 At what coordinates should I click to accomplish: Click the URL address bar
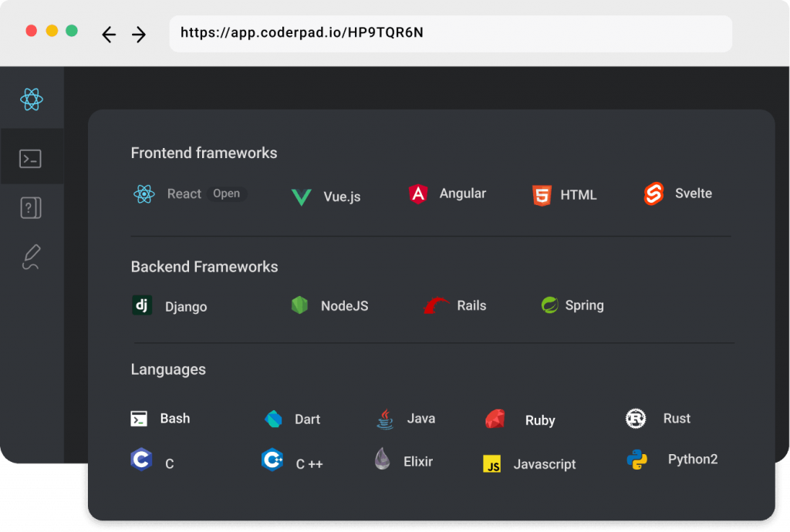point(451,33)
